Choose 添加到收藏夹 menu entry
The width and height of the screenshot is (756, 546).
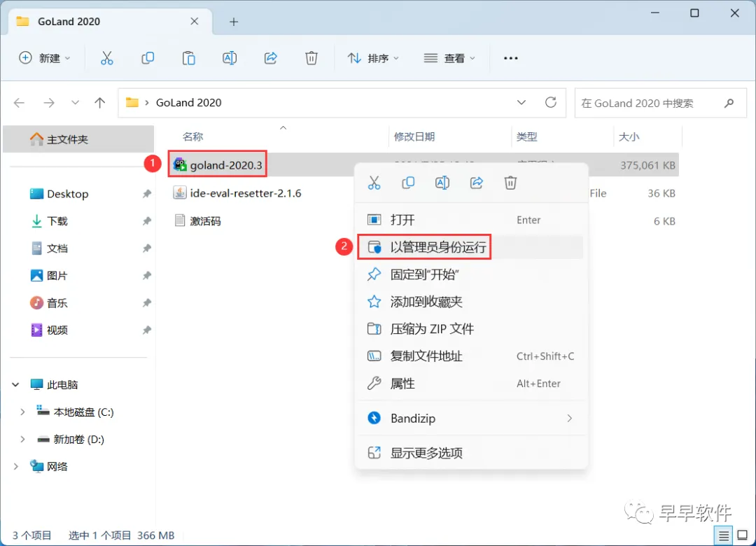coord(471,302)
